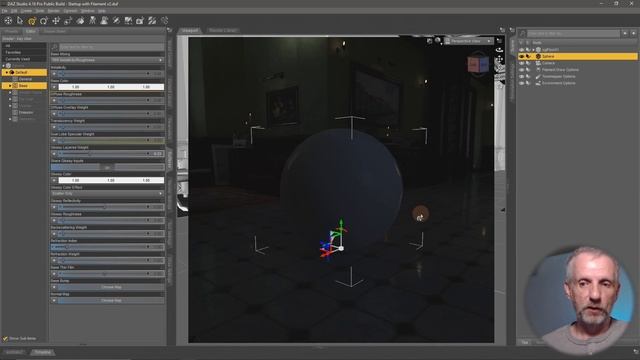The image size is (640, 360).
Task: Open the Scene pane options menu icon
Action: [512, 30]
